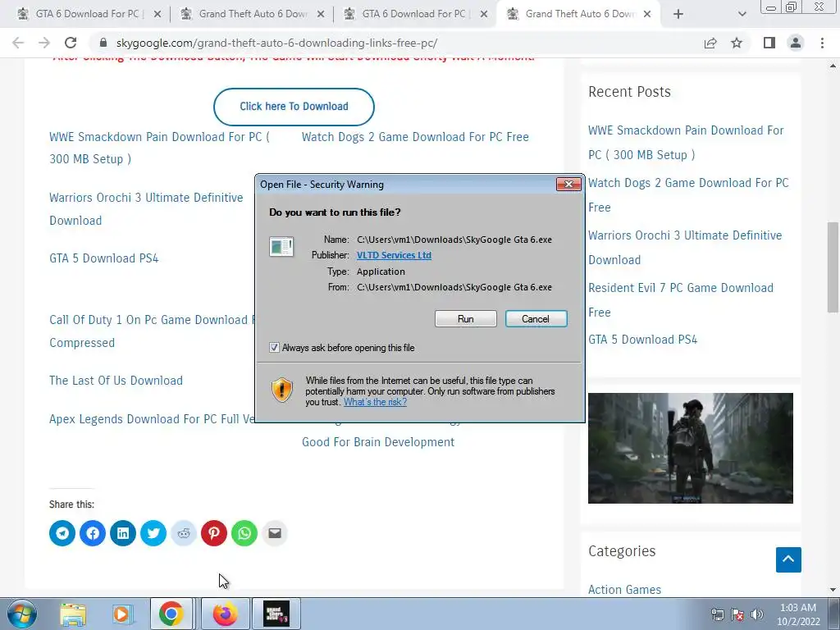The width and height of the screenshot is (840, 630).
Task: Open taskbar clock showing 1:03 AM
Action: (798, 614)
